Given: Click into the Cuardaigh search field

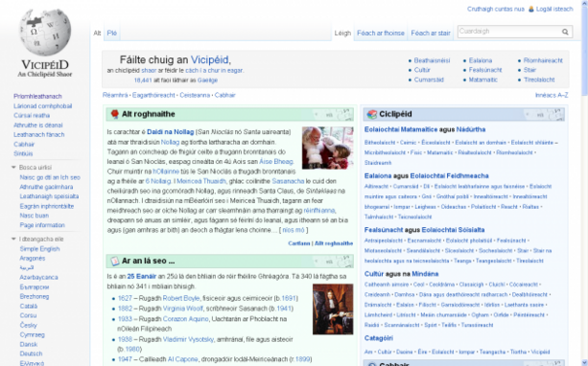Looking at the screenshot, I should [x=509, y=31].
